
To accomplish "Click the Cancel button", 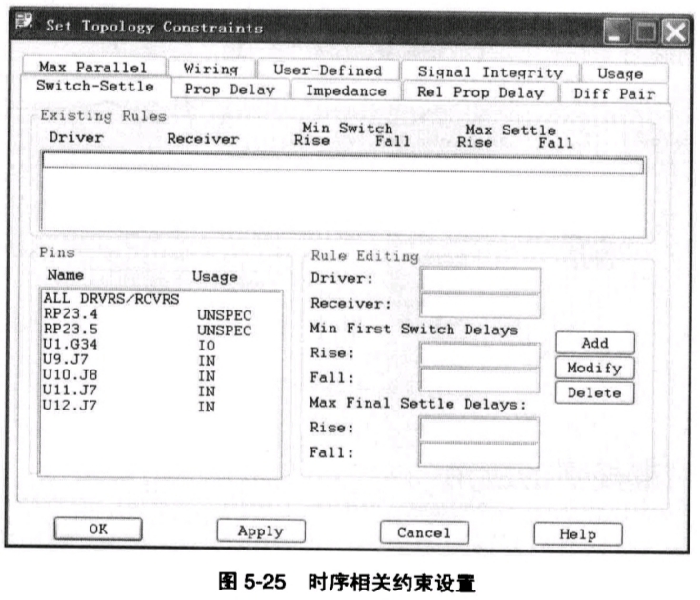I will [424, 532].
